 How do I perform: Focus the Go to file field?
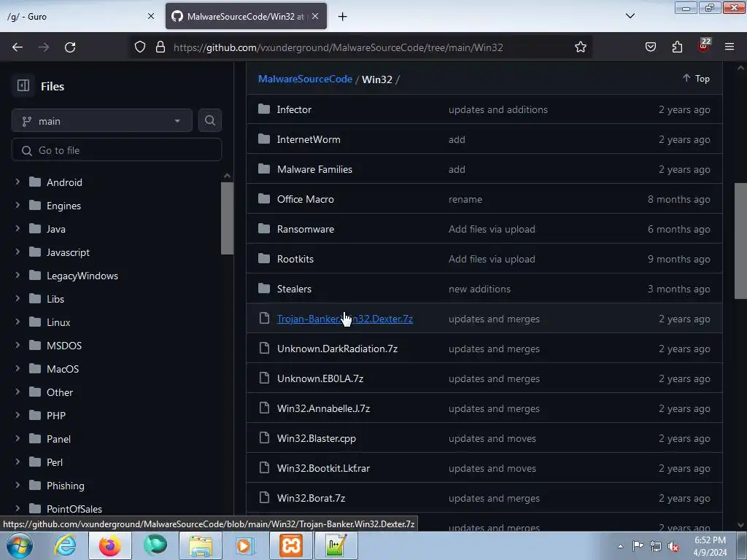tap(117, 150)
